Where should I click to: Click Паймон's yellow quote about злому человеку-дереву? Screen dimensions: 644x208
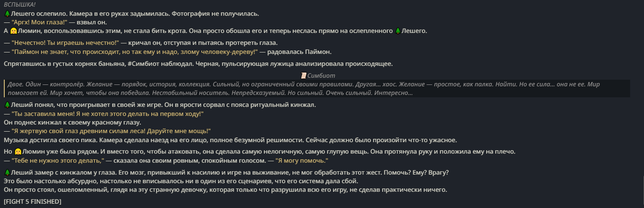[135, 52]
